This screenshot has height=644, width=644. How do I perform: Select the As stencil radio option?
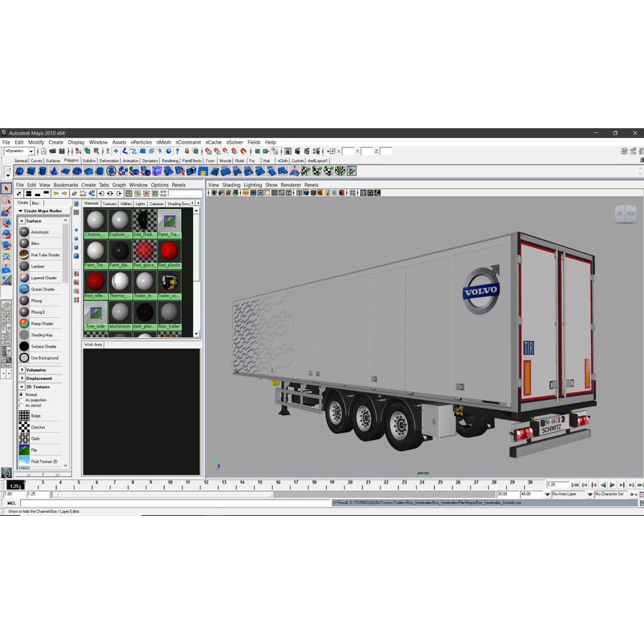(21, 405)
